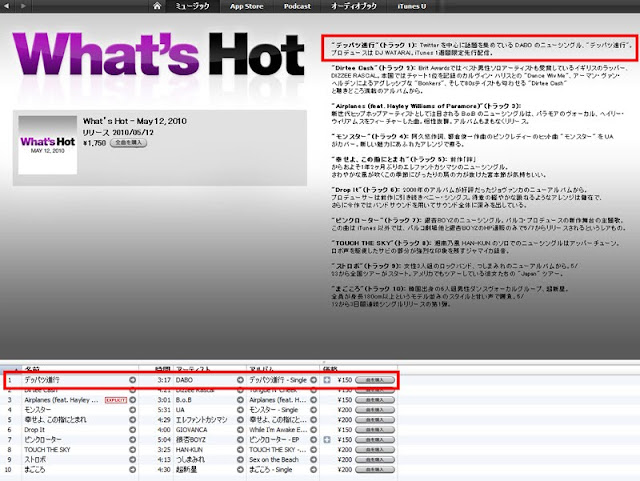Click arrow icon beside track ストロボ
Screen dimensions: 640x481
point(132,460)
